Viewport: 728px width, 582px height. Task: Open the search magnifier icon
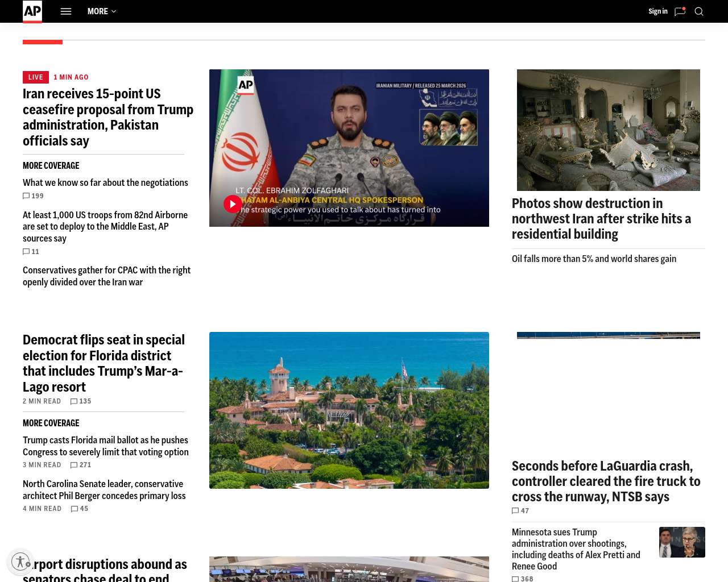[x=699, y=11]
